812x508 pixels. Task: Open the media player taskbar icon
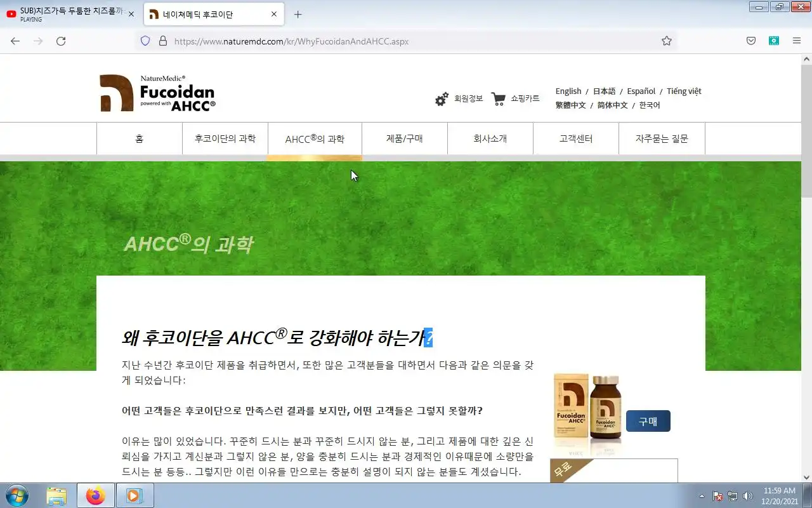(x=134, y=495)
